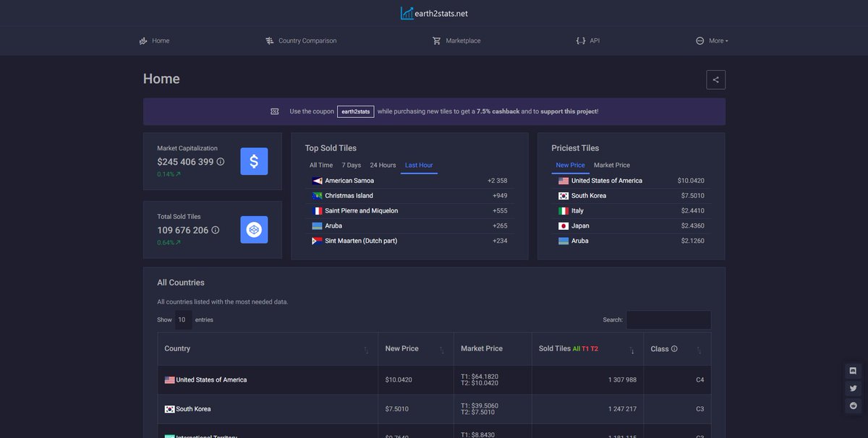Click Saint Pierre and Miquelon flag icon
Image resolution: width=868 pixels, height=438 pixels.
pos(317,211)
